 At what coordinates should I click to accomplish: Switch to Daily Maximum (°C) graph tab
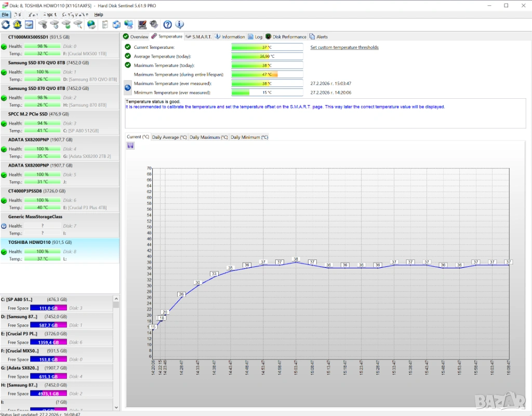pos(208,137)
